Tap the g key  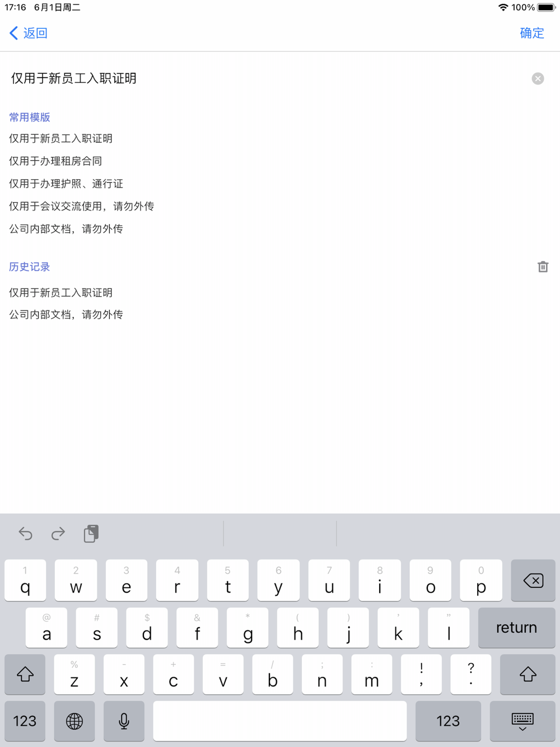[x=248, y=627]
